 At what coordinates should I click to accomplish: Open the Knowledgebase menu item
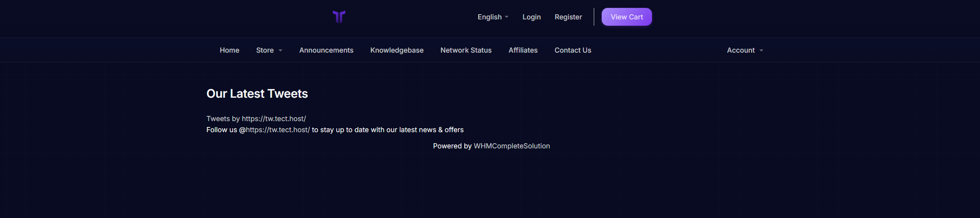pyautogui.click(x=397, y=50)
